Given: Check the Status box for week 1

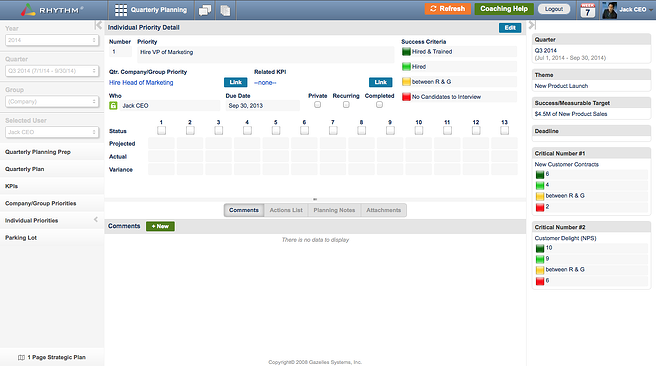Looking at the screenshot, I should 161,131.
